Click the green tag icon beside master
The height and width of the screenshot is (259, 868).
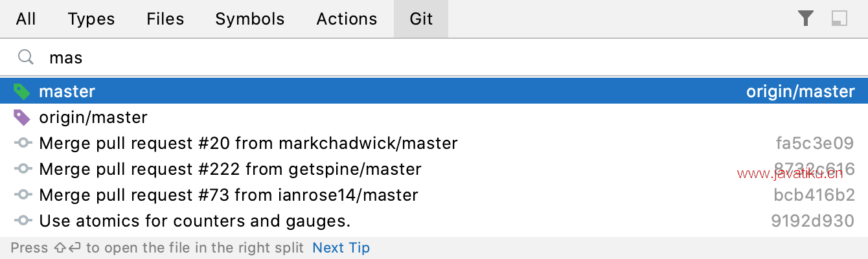pos(22,91)
